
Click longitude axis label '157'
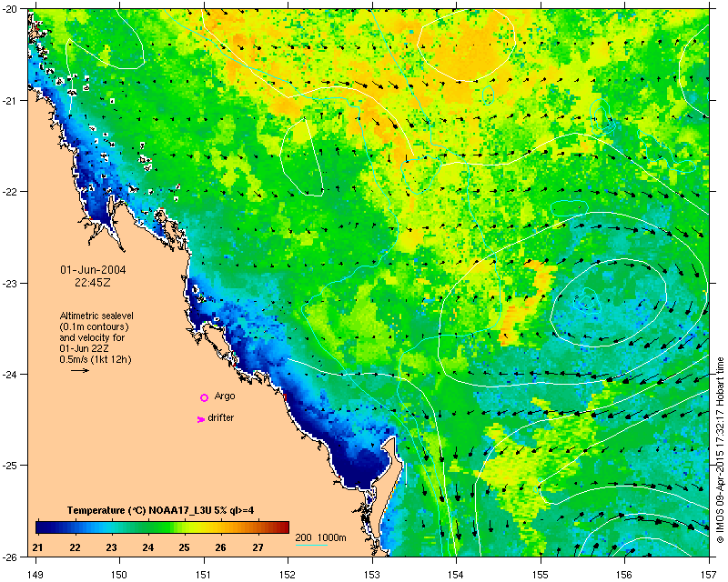(709, 575)
